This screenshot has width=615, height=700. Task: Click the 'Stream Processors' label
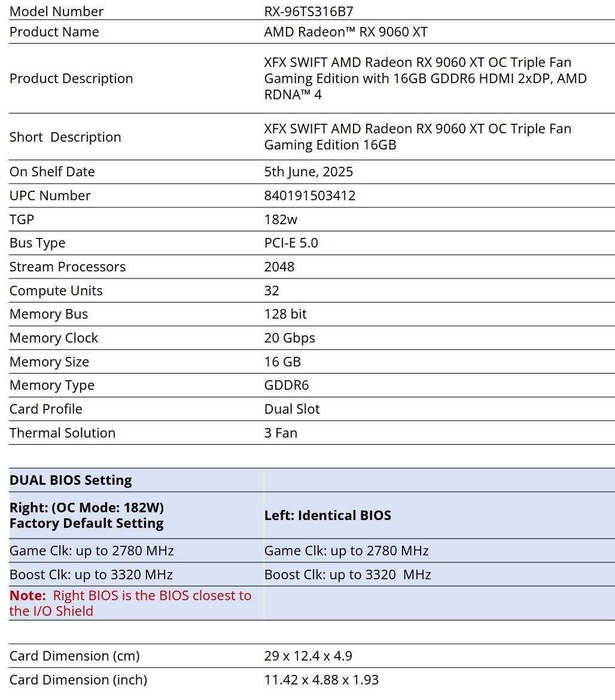(68, 267)
